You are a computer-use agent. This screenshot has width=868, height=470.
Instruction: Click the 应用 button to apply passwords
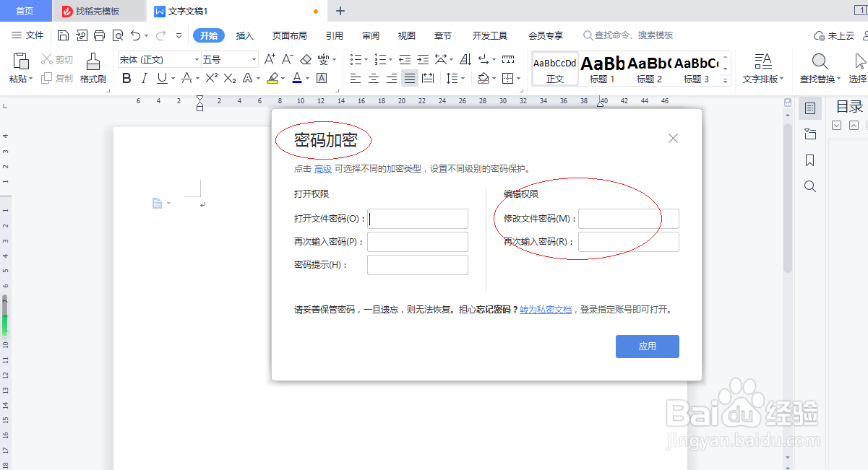pos(647,346)
